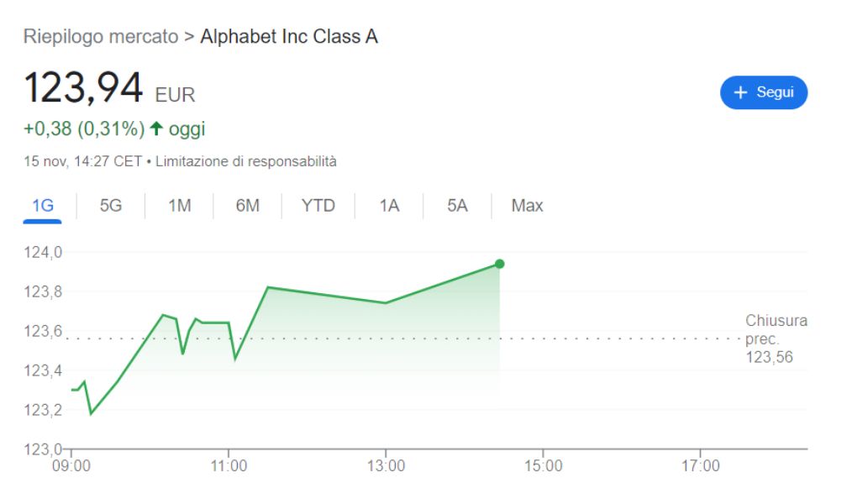Click the 15:00 marker on time axis
Screen dimensions: 857x504
544,465
